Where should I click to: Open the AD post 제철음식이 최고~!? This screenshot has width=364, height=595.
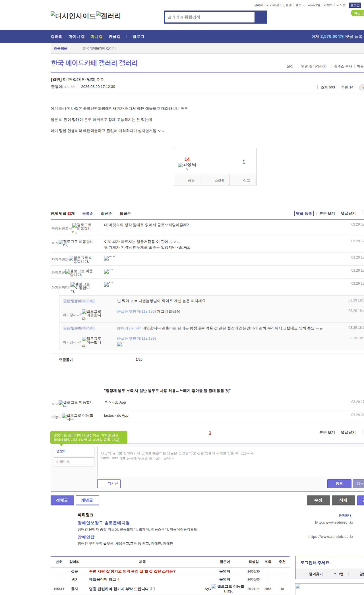(104, 579)
